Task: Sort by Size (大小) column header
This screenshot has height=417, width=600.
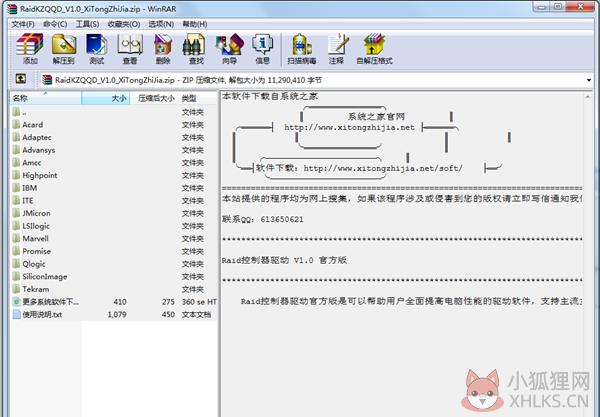Action: [x=106, y=98]
